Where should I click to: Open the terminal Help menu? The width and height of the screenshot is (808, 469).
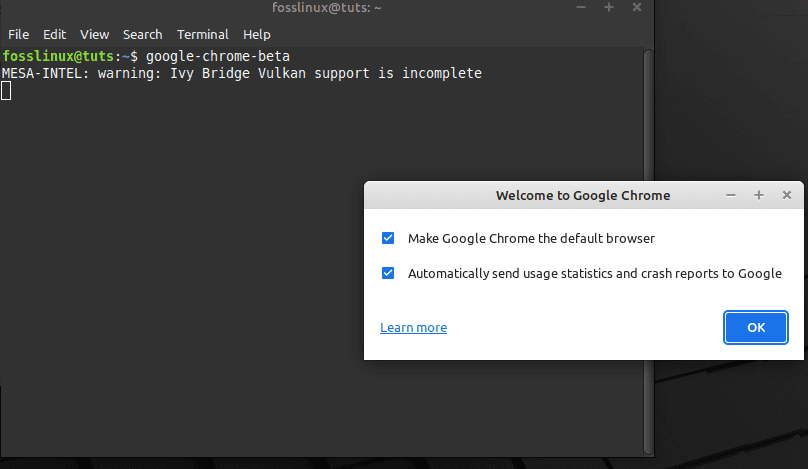(257, 35)
